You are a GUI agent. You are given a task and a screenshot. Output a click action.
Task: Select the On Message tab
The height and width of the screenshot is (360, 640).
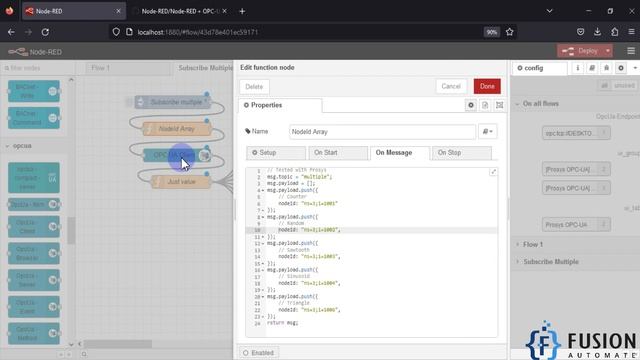pos(400,153)
